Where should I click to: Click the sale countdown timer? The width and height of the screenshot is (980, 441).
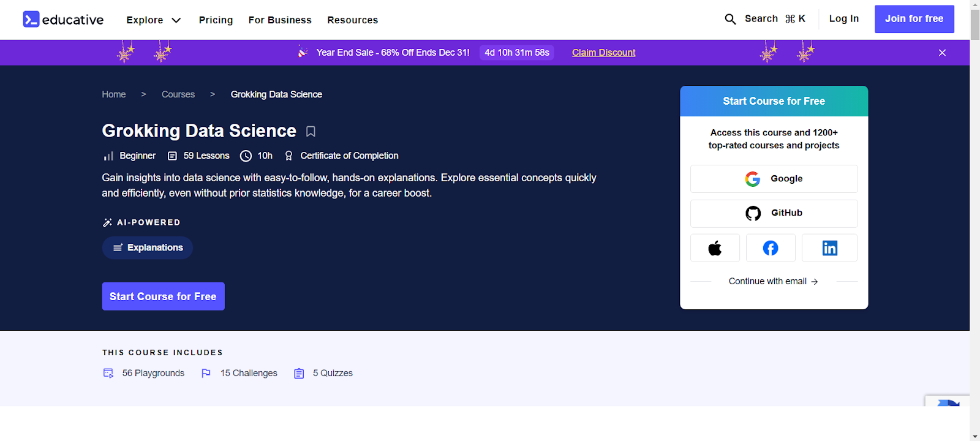517,53
